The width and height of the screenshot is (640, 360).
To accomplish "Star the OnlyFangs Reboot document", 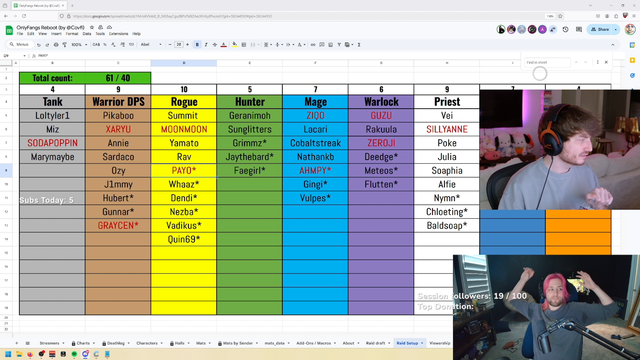I will pyautogui.click(x=92, y=27).
